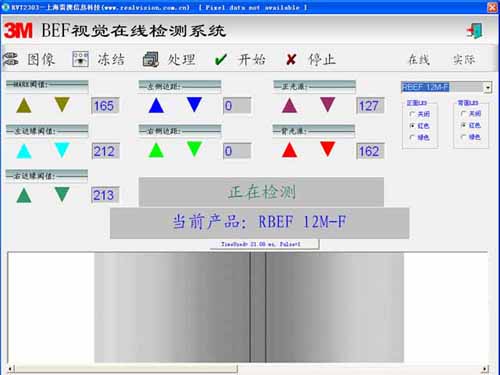Open the RBEF 12M-F product dropdown
This screenshot has width=500, height=375.
point(488,88)
